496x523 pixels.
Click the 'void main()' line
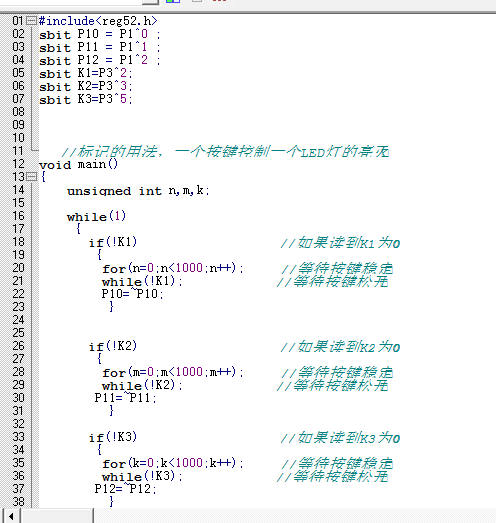tap(78, 164)
